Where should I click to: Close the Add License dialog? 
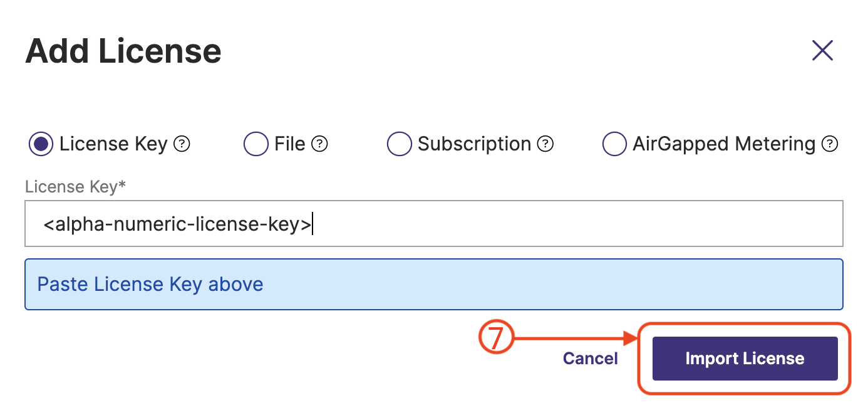822,50
